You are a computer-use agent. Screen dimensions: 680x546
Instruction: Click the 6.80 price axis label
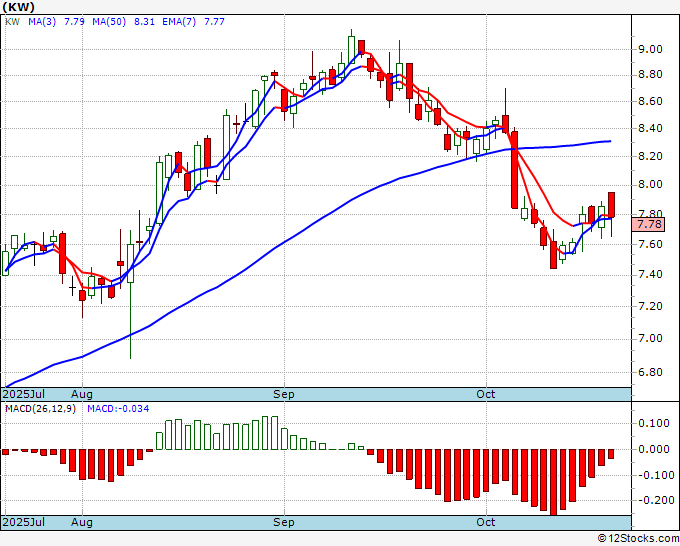(x=650, y=373)
